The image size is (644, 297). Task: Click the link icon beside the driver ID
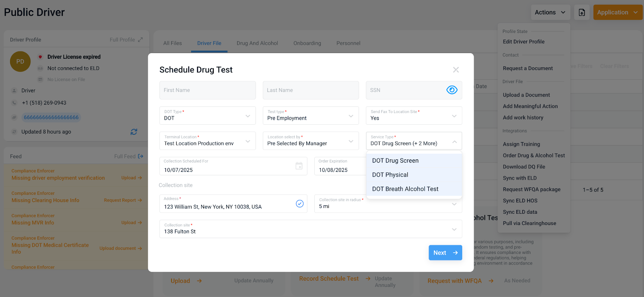click(x=14, y=118)
